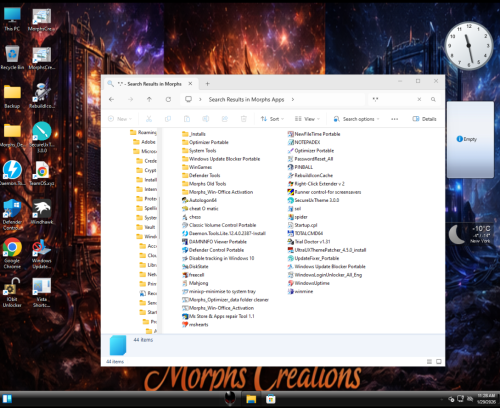This screenshot has width=500, height=408.
Task: Select the System Tools folder
Action: (x=199, y=151)
